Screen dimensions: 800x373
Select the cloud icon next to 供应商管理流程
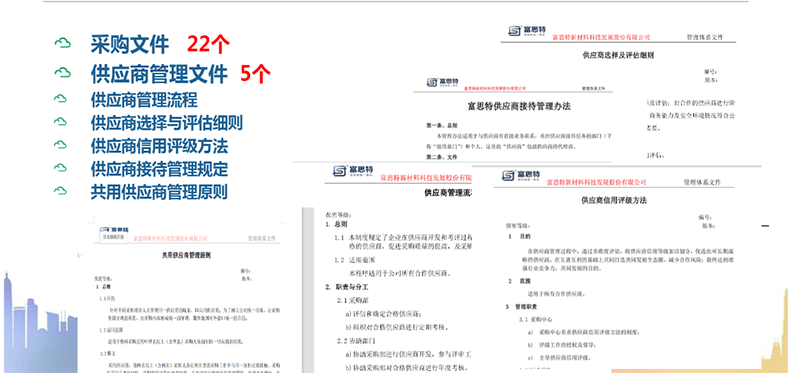pyautogui.click(x=60, y=98)
